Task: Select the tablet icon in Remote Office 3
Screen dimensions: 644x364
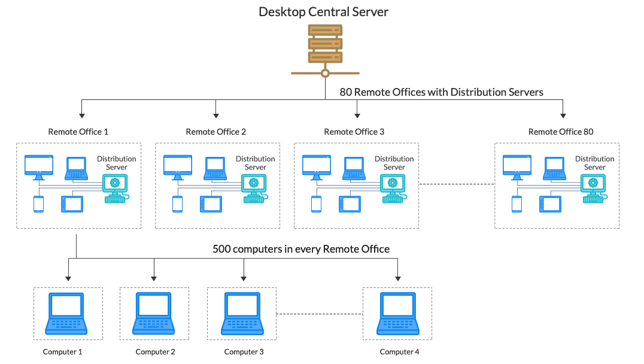Action: pyautogui.click(x=350, y=204)
